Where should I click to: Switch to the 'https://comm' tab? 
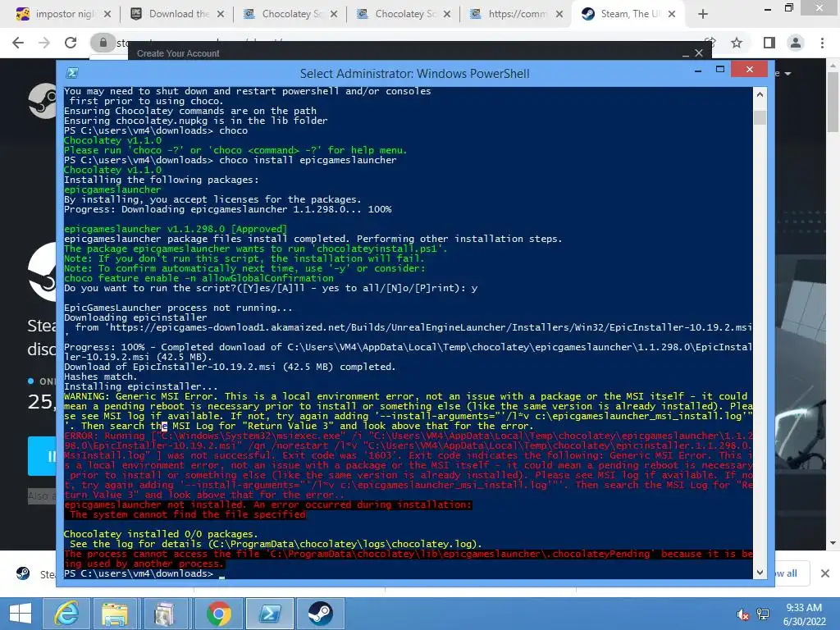tap(517, 14)
